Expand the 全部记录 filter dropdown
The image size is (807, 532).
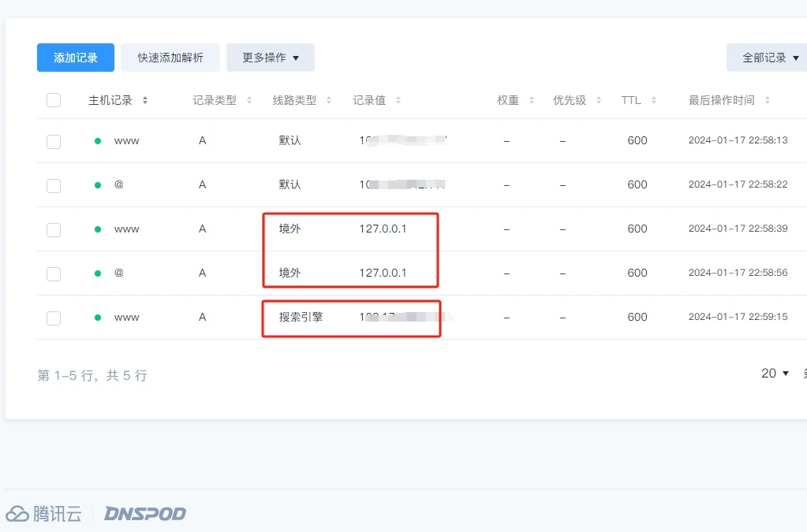(x=769, y=58)
